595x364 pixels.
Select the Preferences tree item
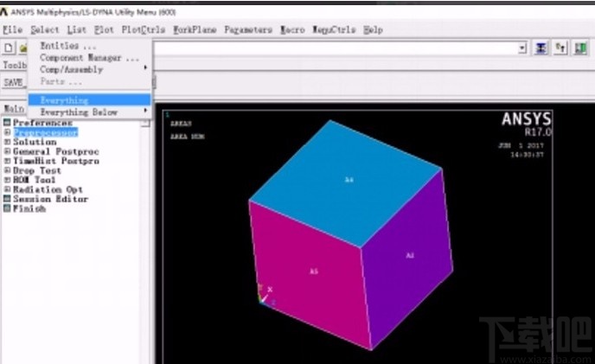[x=42, y=122]
